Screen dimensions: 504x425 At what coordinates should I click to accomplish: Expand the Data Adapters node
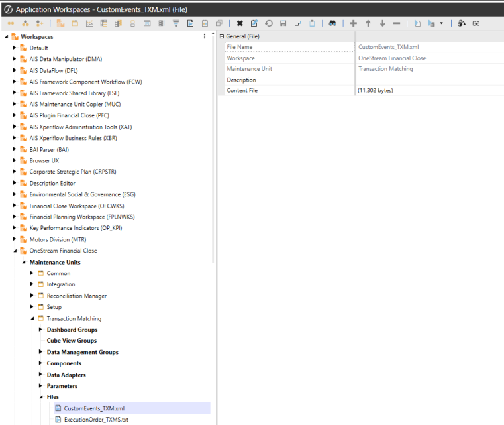click(x=40, y=374)
